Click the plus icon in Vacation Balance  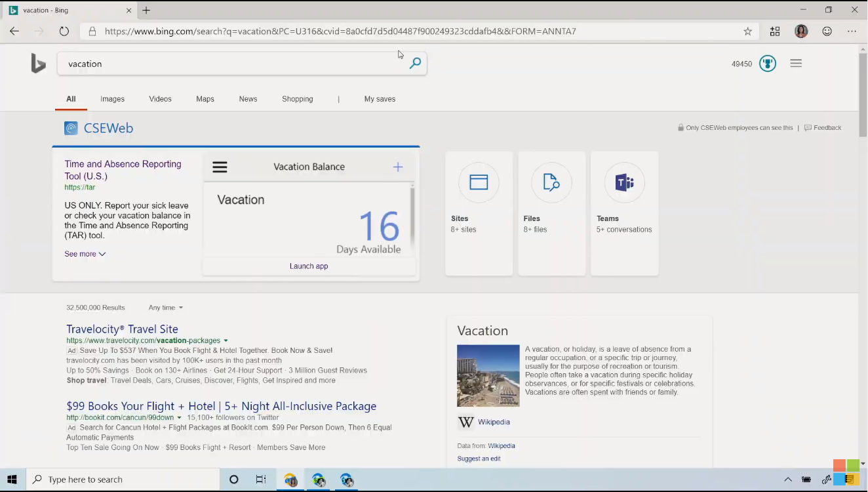coord(398,167)
